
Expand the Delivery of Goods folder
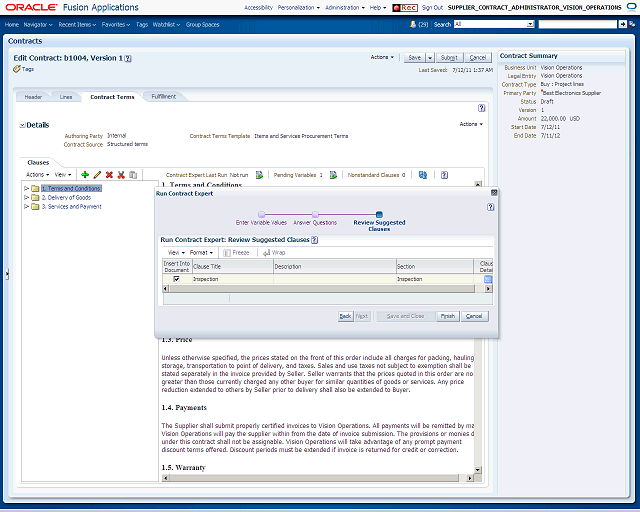27,198
